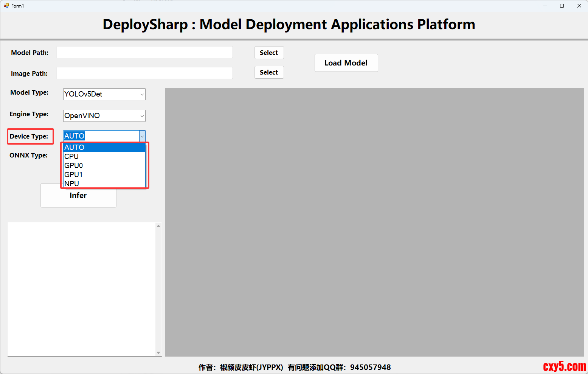The height and width of the screenshot is (374, 588).
Task: Focus the Model Path text field
Action: (x=144, y=52)
